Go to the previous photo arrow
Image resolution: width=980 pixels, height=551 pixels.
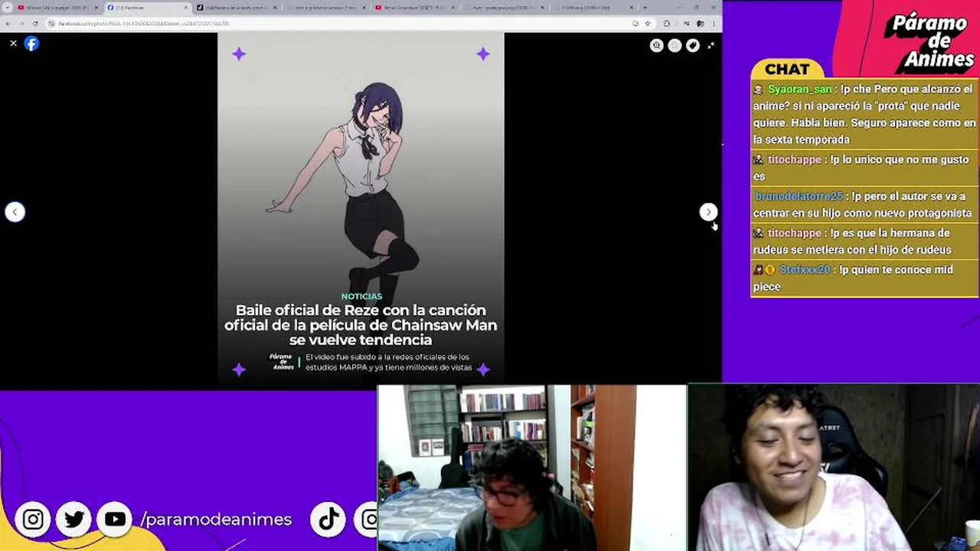(15, 212)
